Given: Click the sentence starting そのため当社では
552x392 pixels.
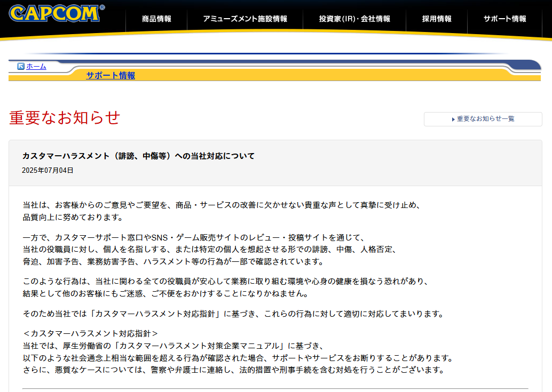Looking at the screenshot, I should pyautogui.click(x=233, y=314).
